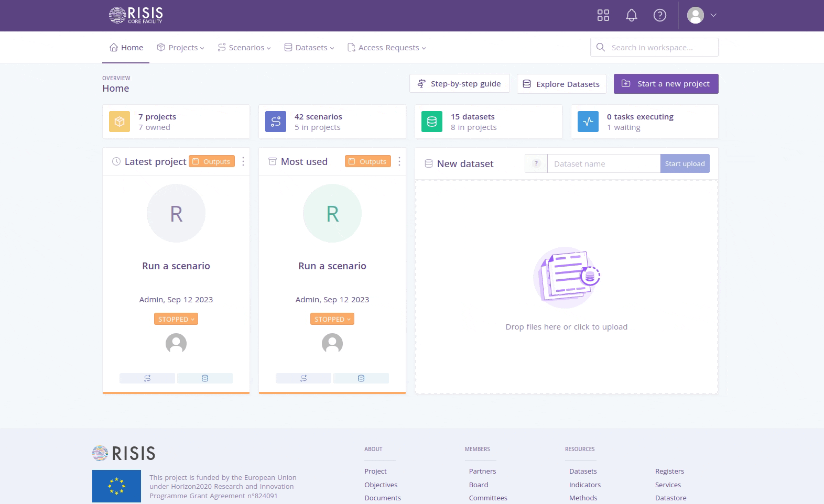The height and width of the screenshot is (504, 824).
Task: Open the help question mark icon
Action: 660,15
